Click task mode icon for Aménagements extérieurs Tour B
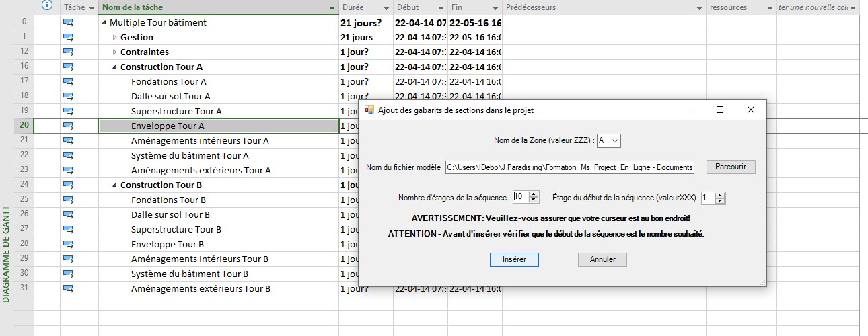The height and width of the screenshot is (336, 868). click(68, 288)
